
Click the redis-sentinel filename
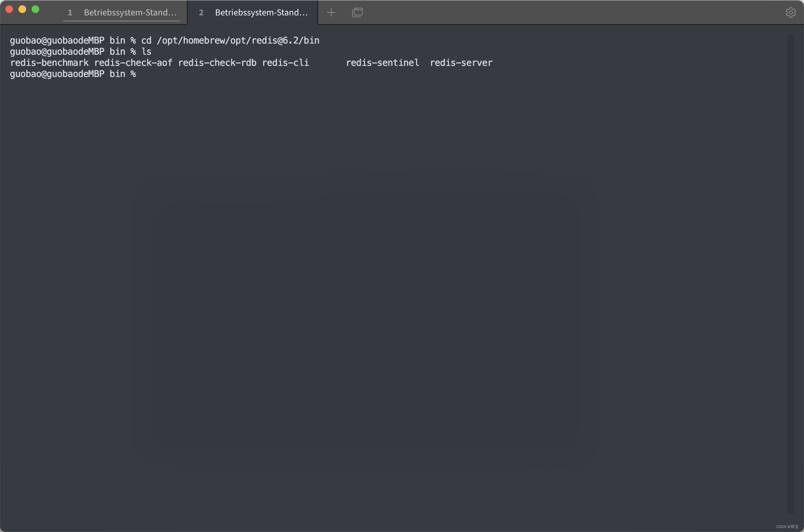[x=383, y=63]
